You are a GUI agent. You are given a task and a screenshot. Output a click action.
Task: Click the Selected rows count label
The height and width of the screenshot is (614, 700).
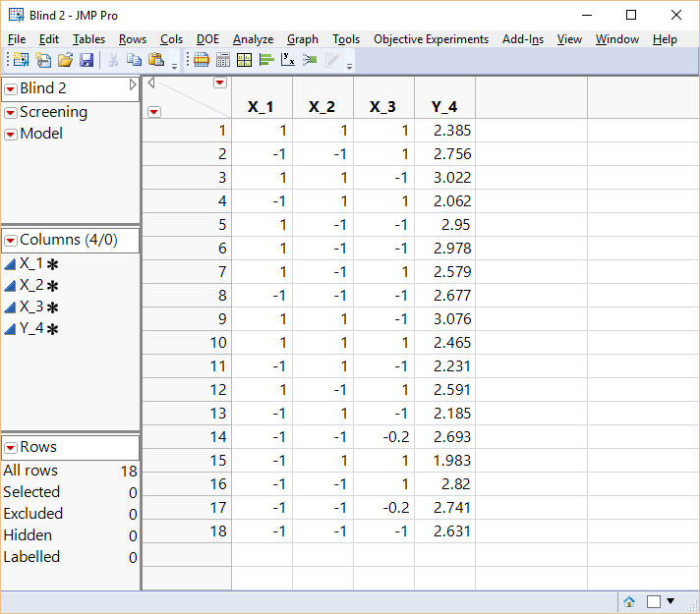[31, 492]
